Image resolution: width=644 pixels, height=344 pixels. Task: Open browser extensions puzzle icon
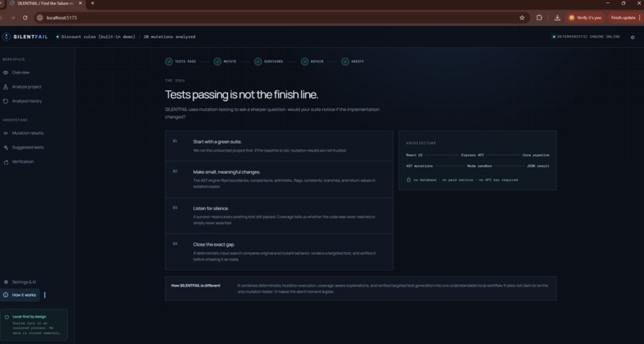pyautogui.click(x=539, y=18)
